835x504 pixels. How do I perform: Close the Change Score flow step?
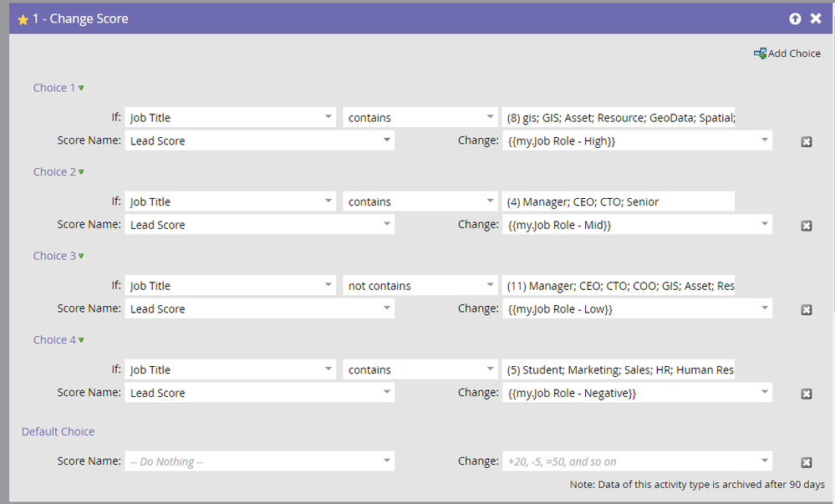(x=816, y=18)
